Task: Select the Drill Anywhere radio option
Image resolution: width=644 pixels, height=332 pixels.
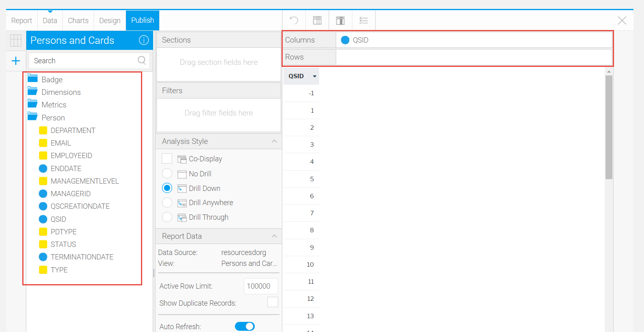Action: point(167,202)
